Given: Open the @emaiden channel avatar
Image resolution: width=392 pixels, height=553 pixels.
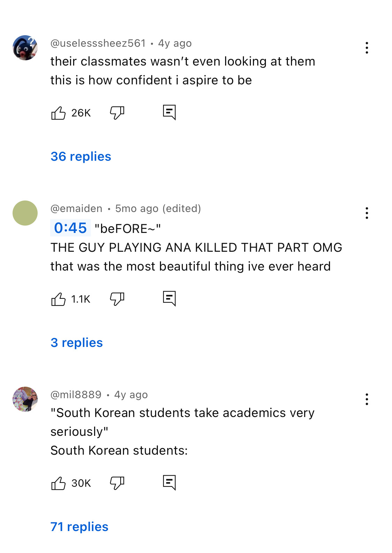Looking at the screenshot, I should coord(25,213).
